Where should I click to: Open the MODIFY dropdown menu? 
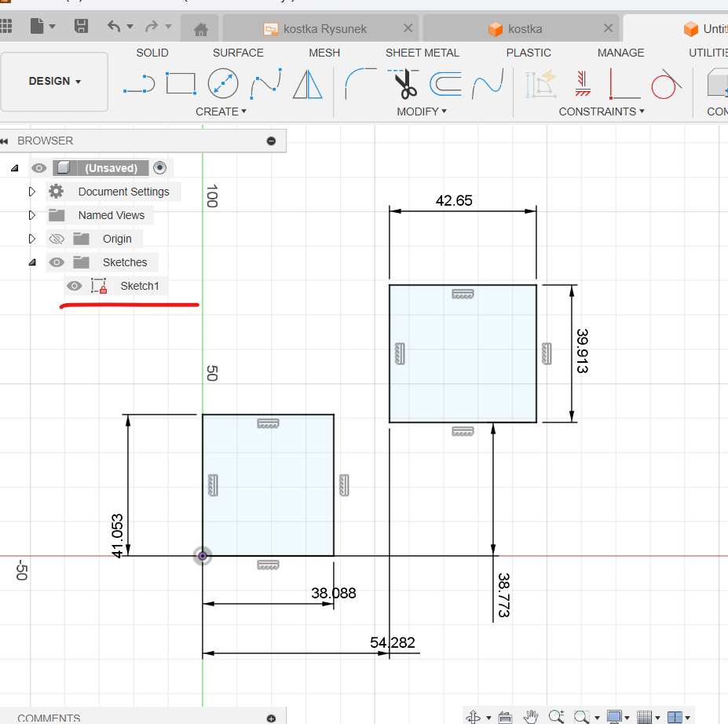coord(422,112)
